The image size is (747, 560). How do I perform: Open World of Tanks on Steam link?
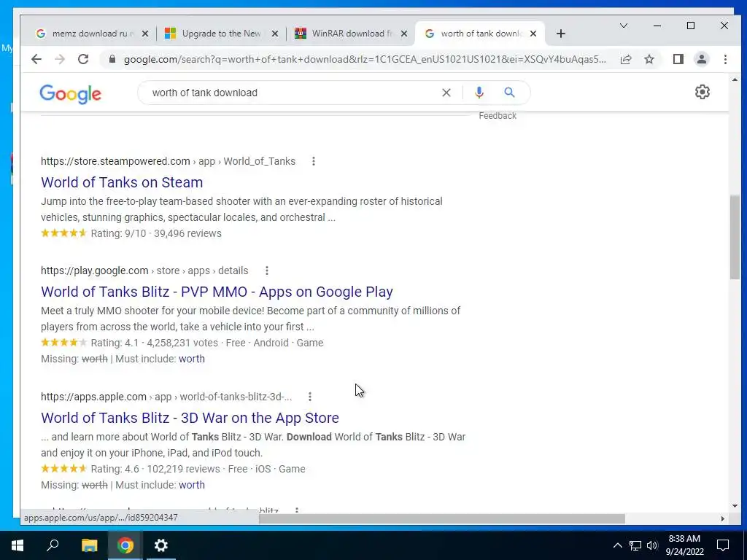tap(122, 182)
